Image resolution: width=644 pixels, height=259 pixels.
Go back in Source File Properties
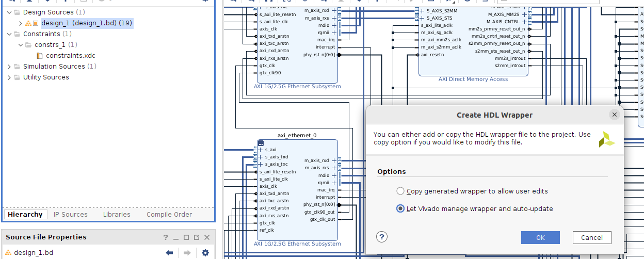[169, 253]
